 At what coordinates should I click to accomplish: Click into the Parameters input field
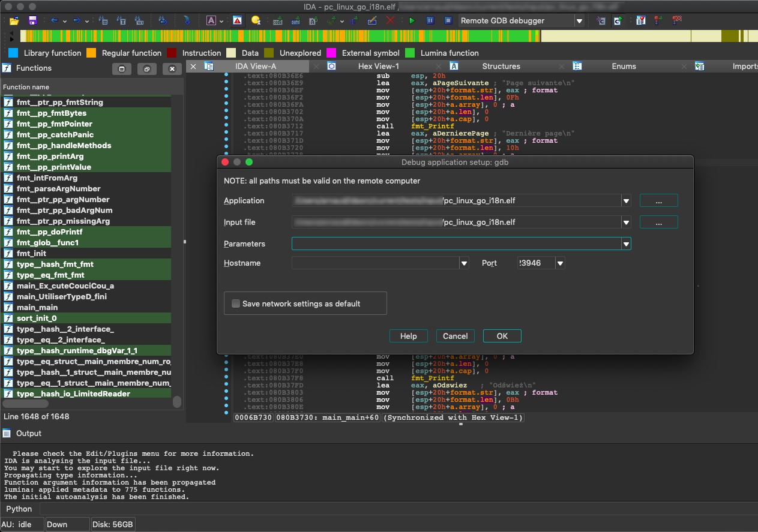coord(456,244)
